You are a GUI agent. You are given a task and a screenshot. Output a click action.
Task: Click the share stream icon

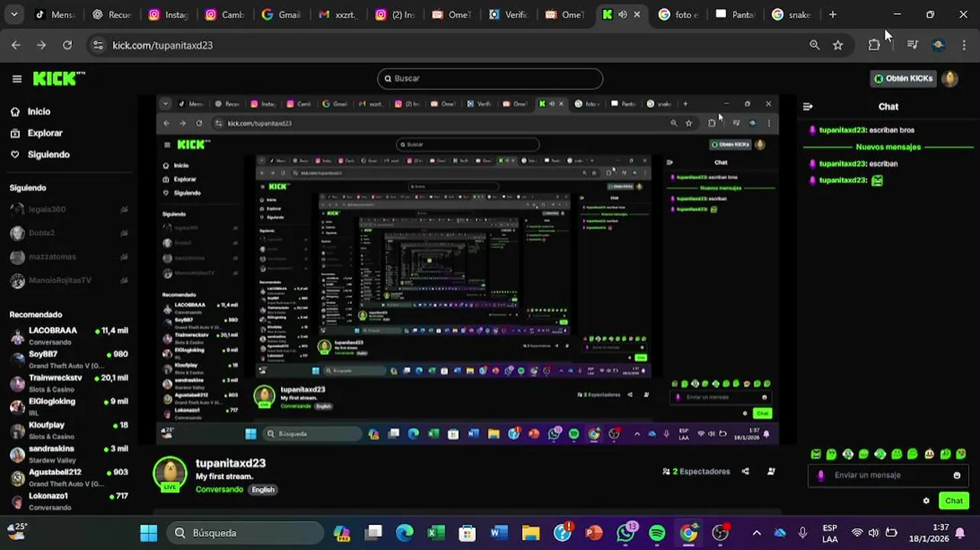(x=746, y=472)
